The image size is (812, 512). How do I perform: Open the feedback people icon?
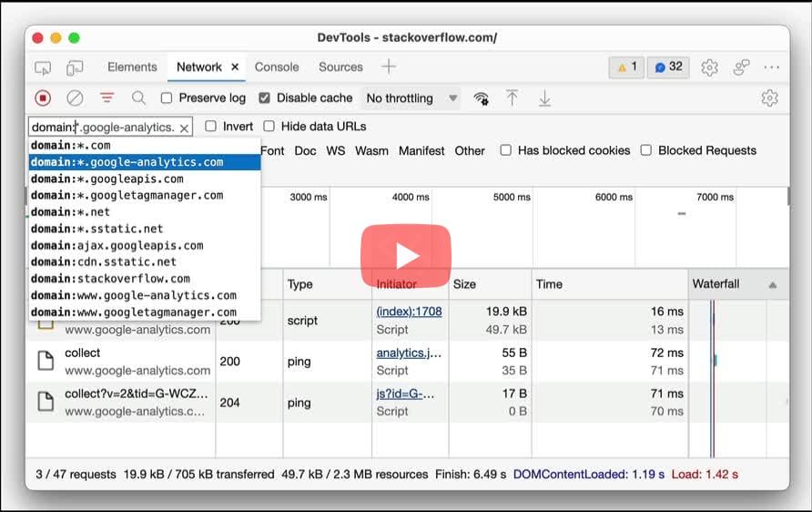click(742, 67)
